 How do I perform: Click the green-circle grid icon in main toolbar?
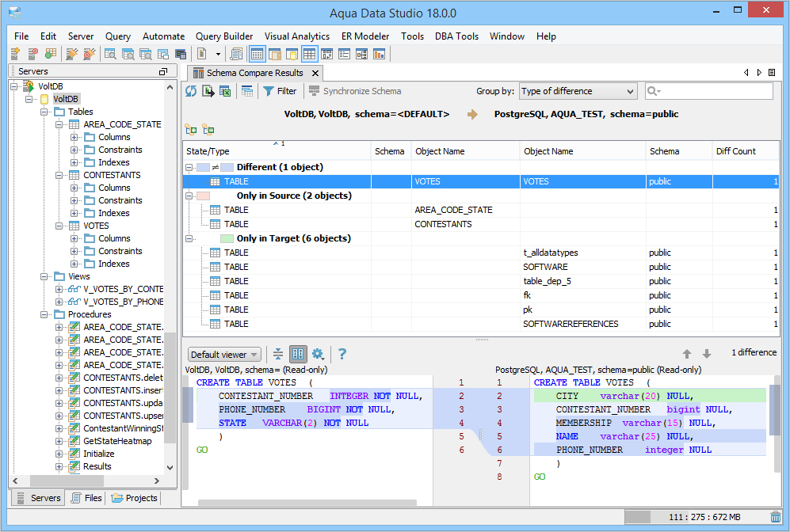[x=51, y=54]
